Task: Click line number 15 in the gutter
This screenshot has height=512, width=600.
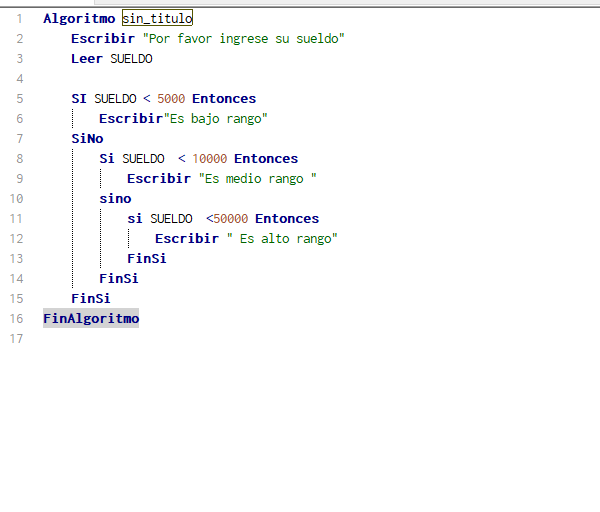Action: coord(16,298)
